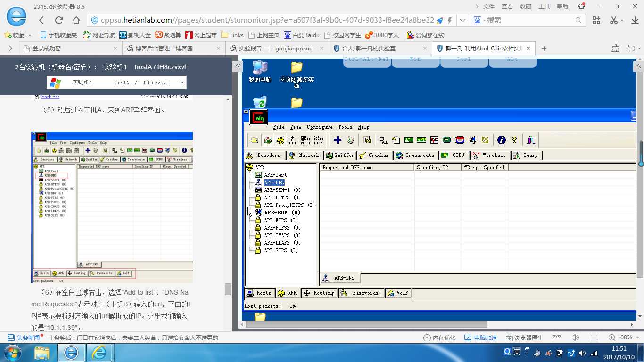Click the yellow question mark Help icon

click(514, 140)
